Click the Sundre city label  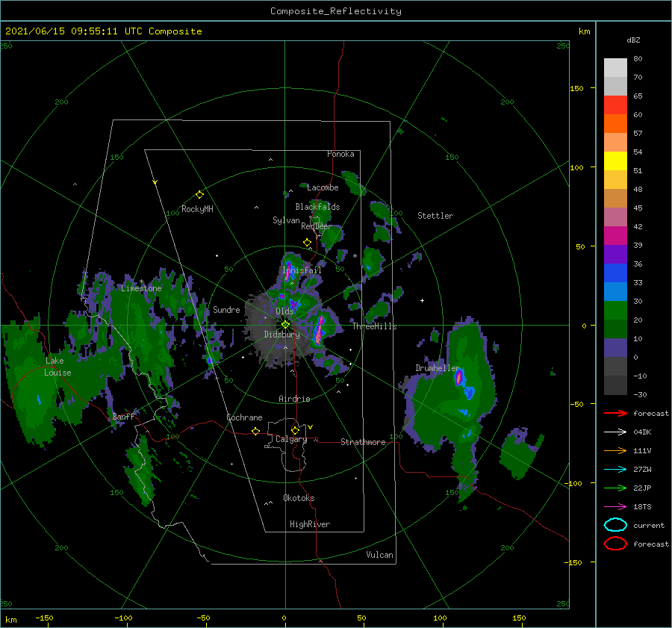point(226,309)
